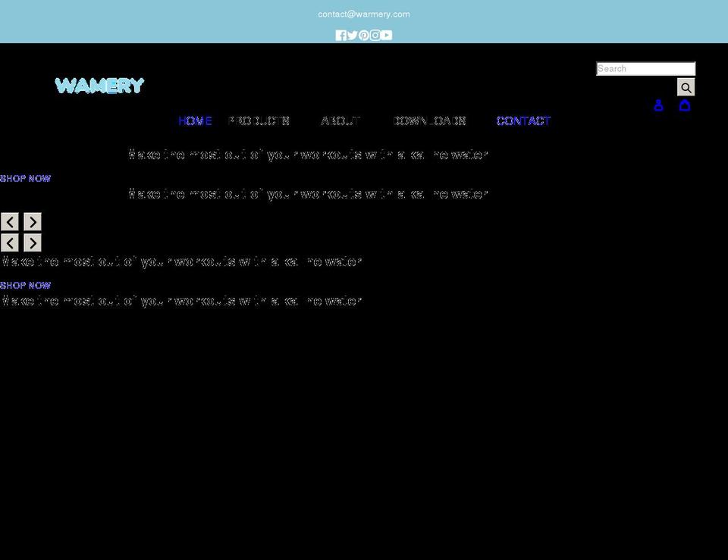Viewport: 728px width, 560px height.
Task: Click the first SHOP NOW link
Action: click(25, 179)
